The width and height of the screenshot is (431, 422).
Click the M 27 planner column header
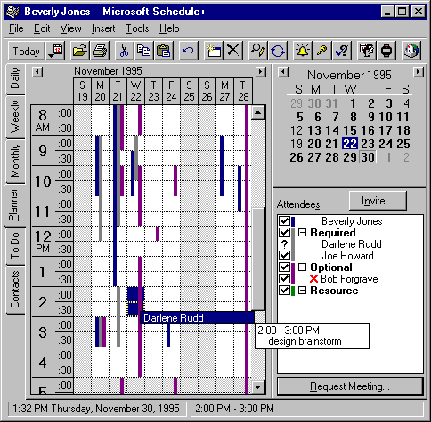click(224, 91)
